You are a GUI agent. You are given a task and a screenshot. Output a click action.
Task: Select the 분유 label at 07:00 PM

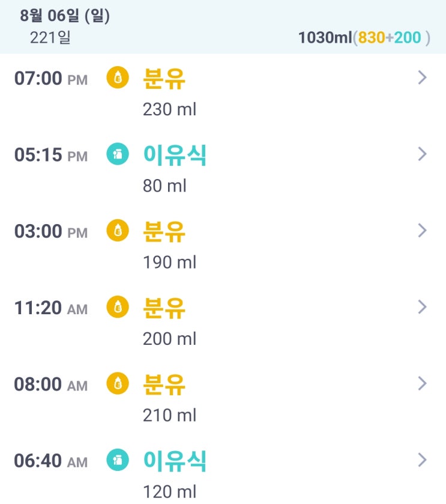pos(164,79)
